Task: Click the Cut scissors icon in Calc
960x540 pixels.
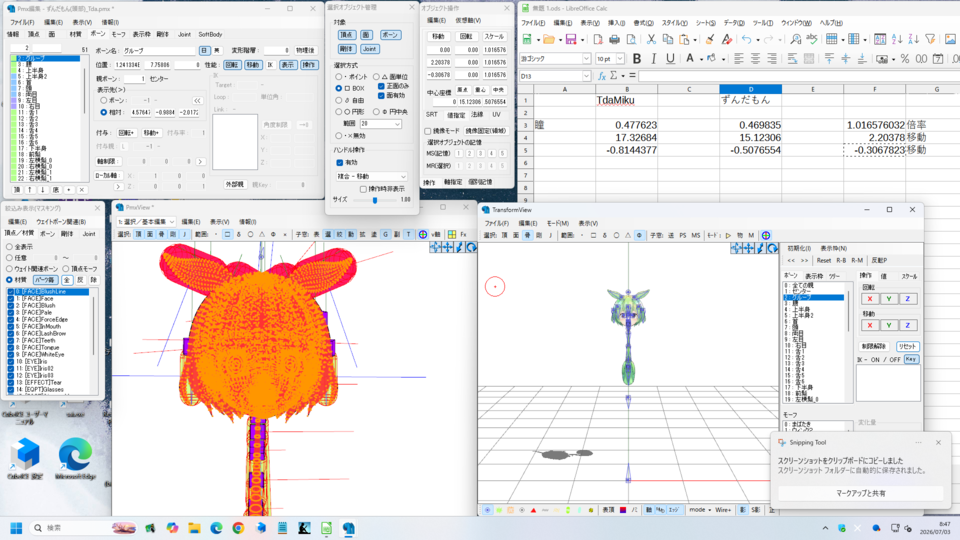Action: (651, 39)
